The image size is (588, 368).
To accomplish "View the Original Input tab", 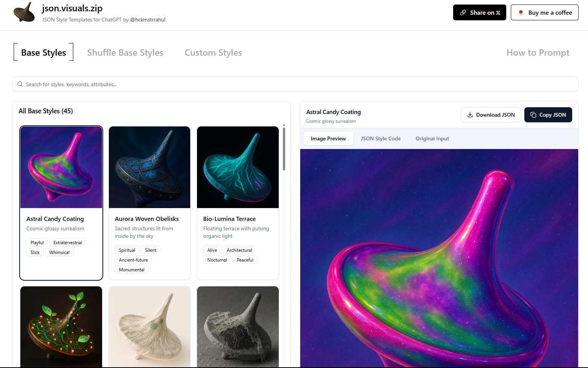I will 432,138.
